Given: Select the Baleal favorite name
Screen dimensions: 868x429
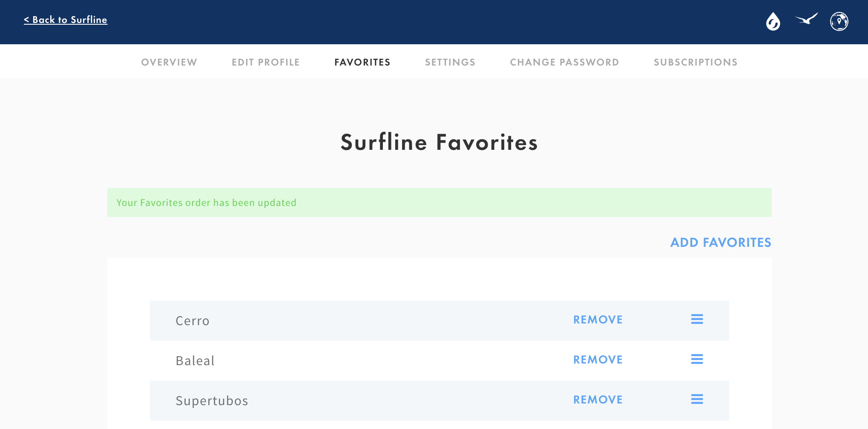Looking at the screenshot, I should 195,361.
